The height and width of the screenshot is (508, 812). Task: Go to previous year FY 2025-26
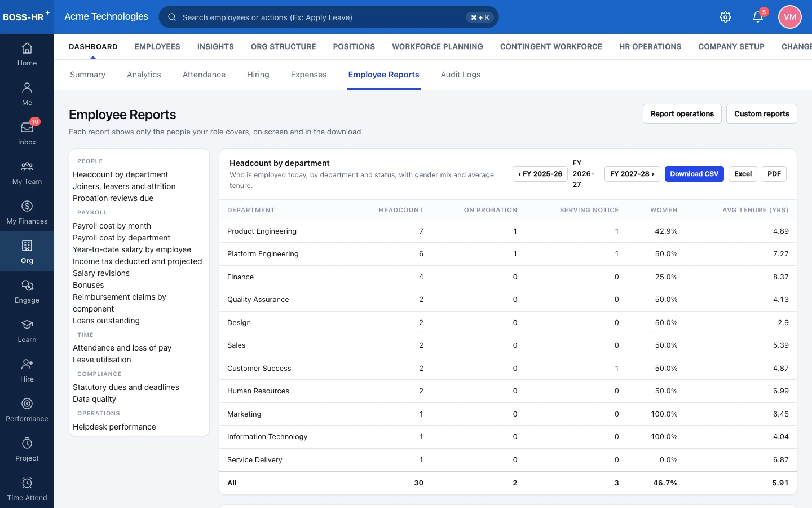[x=540, y=174]
